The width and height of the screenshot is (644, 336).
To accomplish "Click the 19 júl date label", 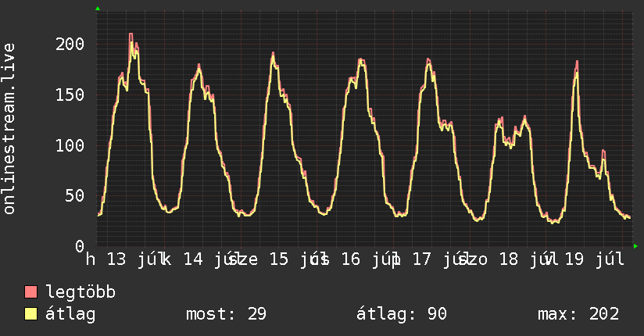I will (x=594, y=259).
